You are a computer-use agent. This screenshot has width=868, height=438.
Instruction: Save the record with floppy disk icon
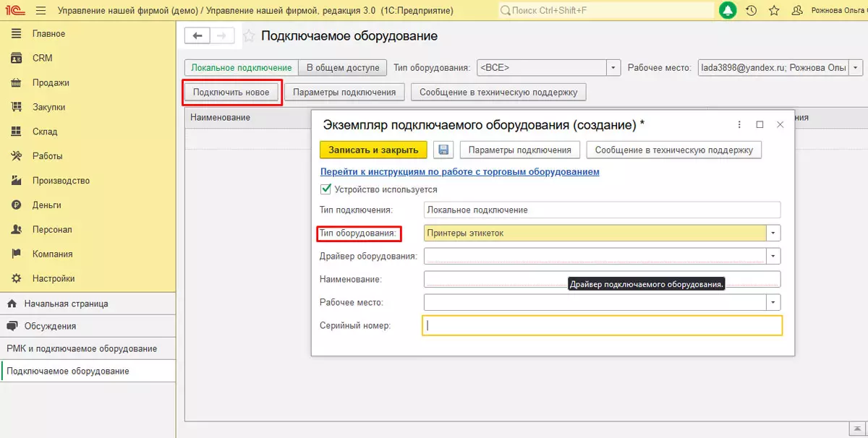click(443, 150)
